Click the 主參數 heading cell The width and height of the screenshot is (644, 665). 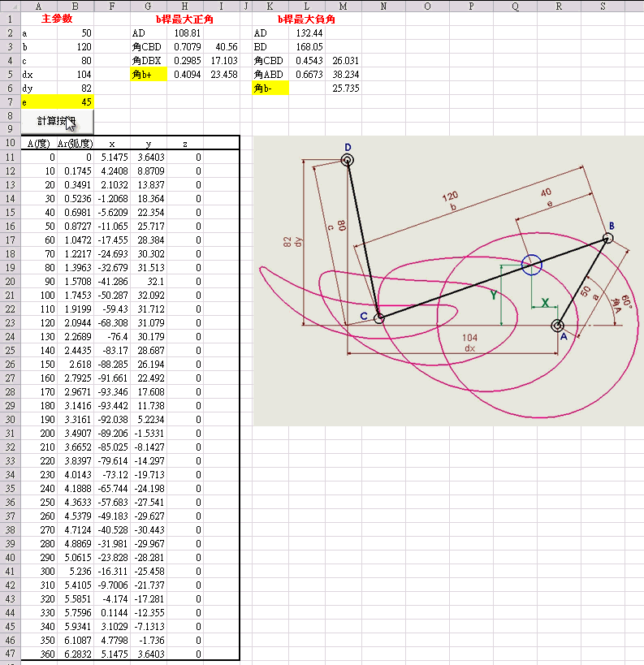57,19
